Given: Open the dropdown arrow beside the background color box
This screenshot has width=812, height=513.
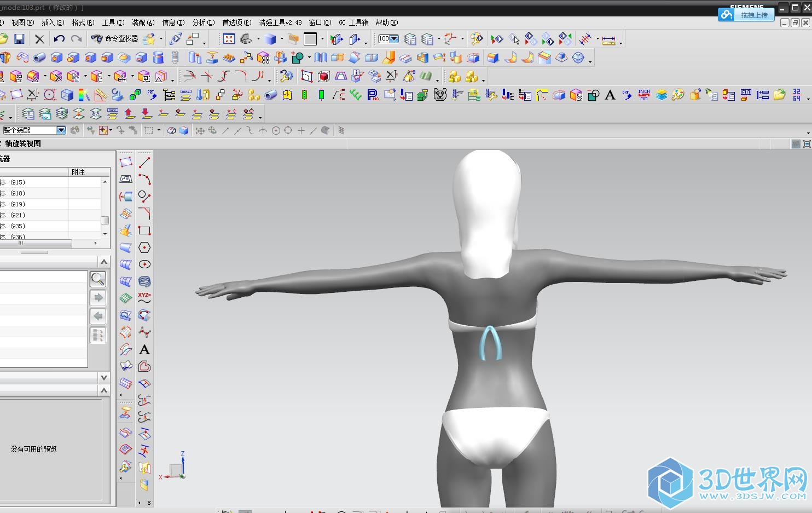Looking at the screenshot, I should tap(322, 39).
